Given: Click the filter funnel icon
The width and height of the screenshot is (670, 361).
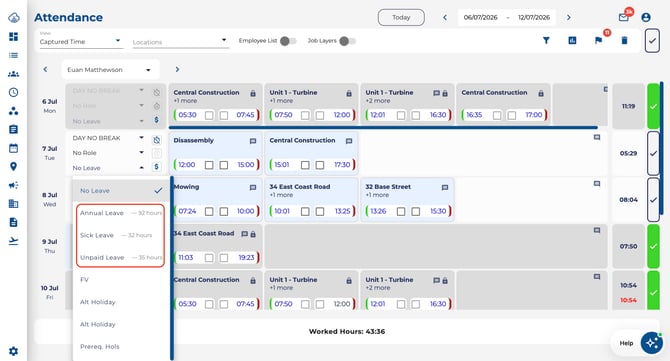Looking at the screenshot, I should click(x=546, y=41).
